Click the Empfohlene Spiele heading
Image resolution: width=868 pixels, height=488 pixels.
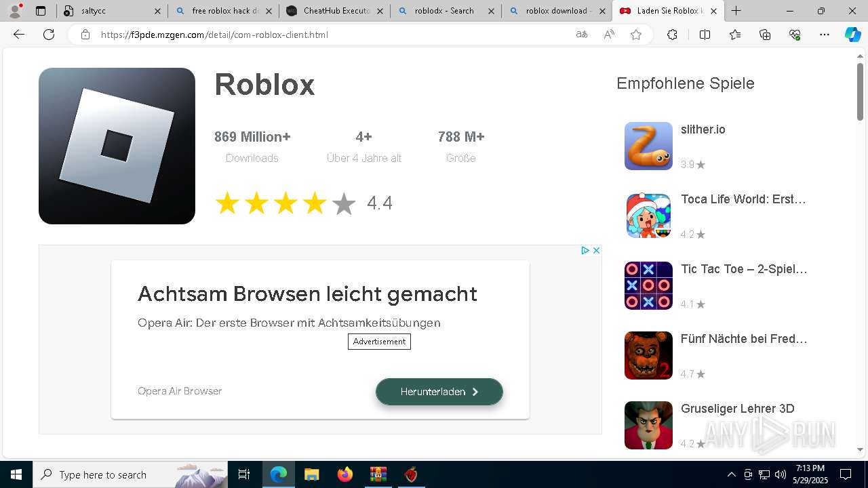[x=686, y=83]
